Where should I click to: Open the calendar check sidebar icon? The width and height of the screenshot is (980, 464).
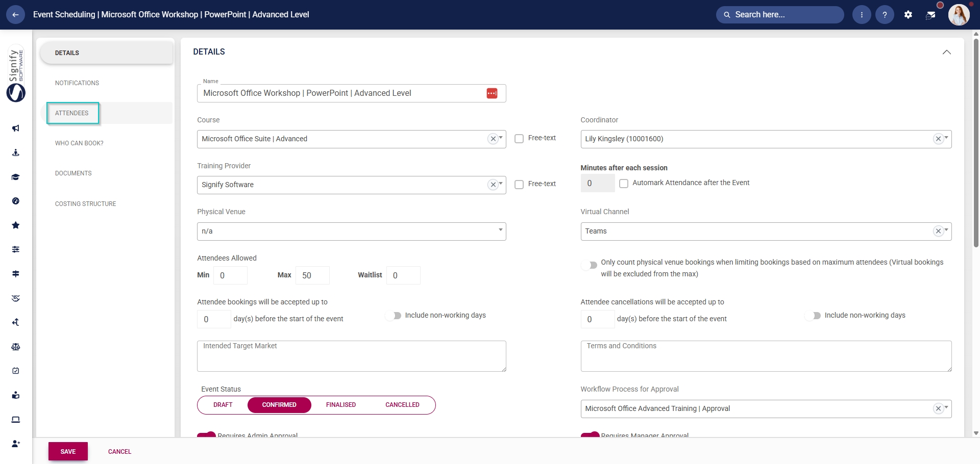click(16, 371)
